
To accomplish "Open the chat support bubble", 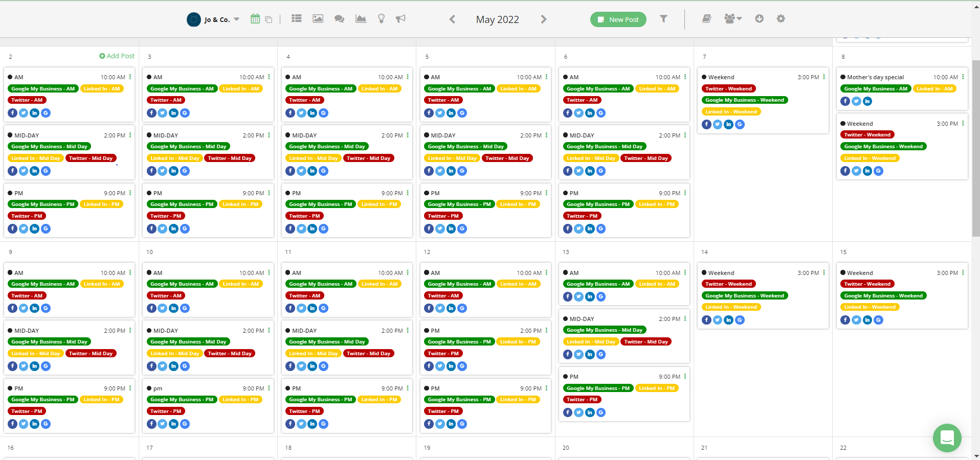I will 947,438.
